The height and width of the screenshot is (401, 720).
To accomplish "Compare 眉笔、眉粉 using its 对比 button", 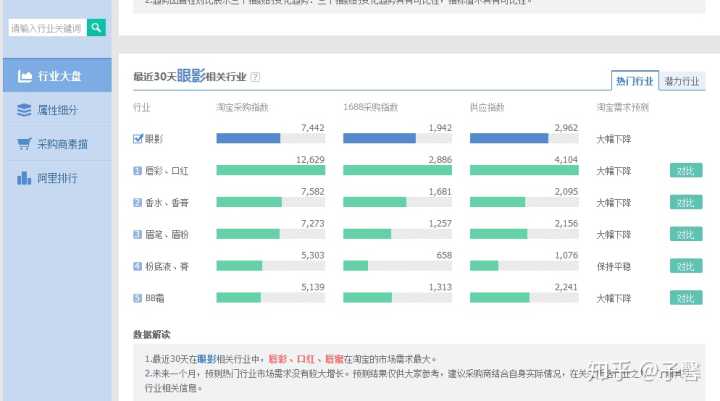I will click(x=685, y=235).
